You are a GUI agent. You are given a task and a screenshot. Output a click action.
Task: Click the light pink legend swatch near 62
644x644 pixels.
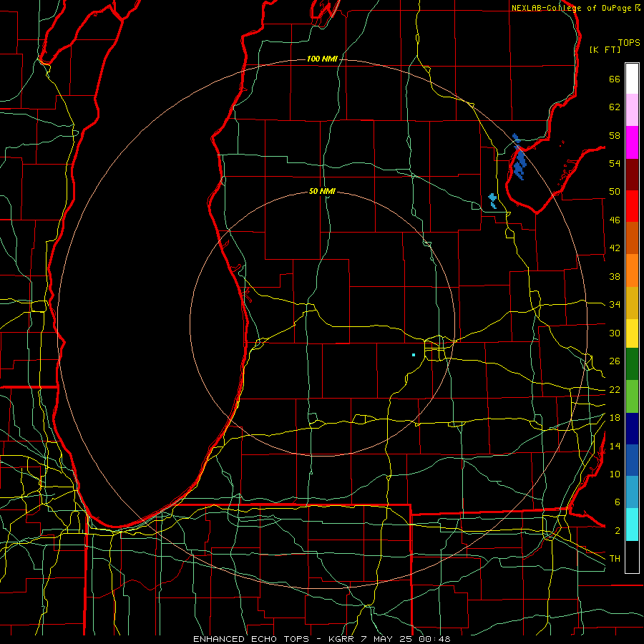click(x=632, y=109)
